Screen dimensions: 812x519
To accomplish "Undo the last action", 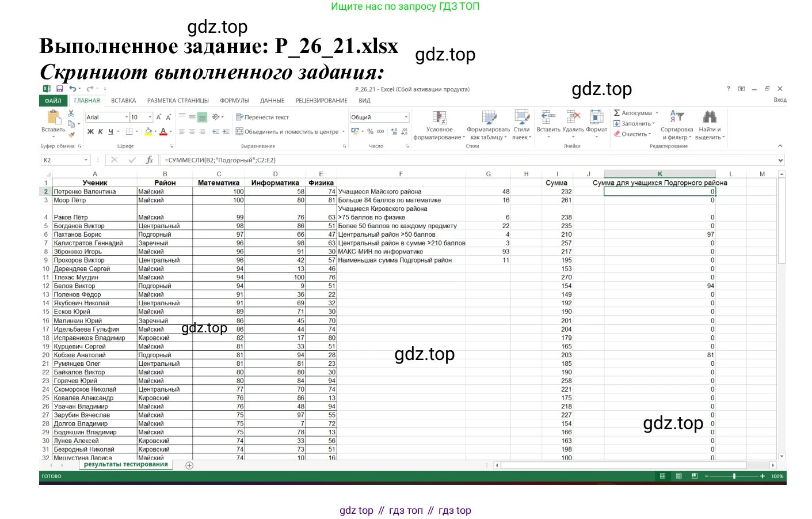I will coord(73,89).
